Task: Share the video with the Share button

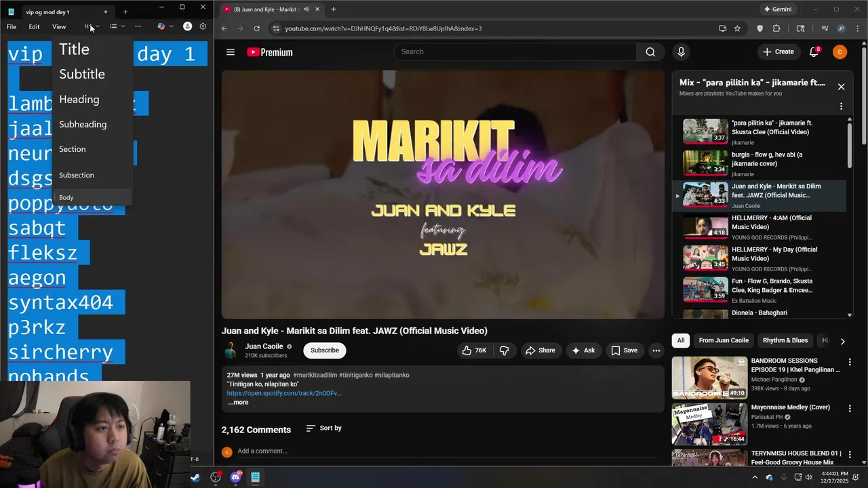Action: point(540,350)
